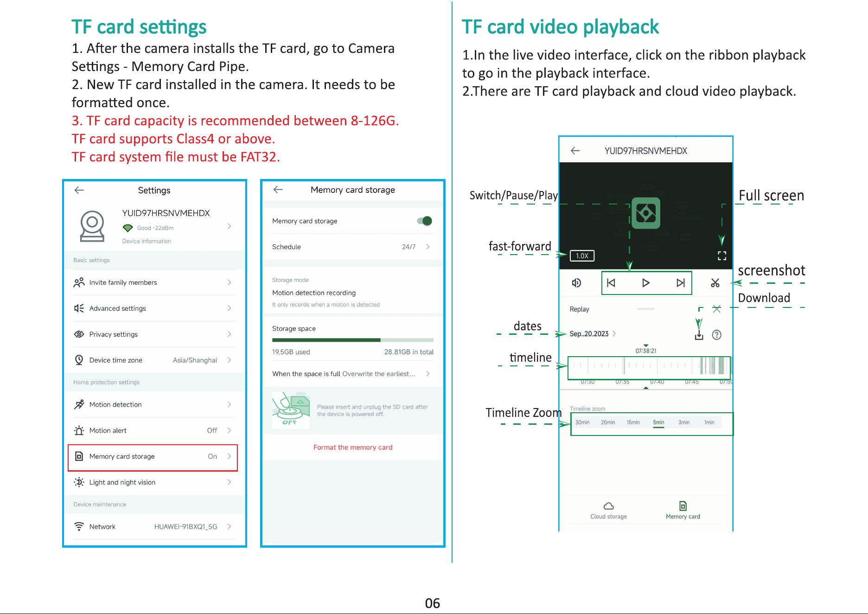Viewport: 868px width, 614px height.
Task: Set timeline zoom to 5min
Action: (x=658, y=422)
